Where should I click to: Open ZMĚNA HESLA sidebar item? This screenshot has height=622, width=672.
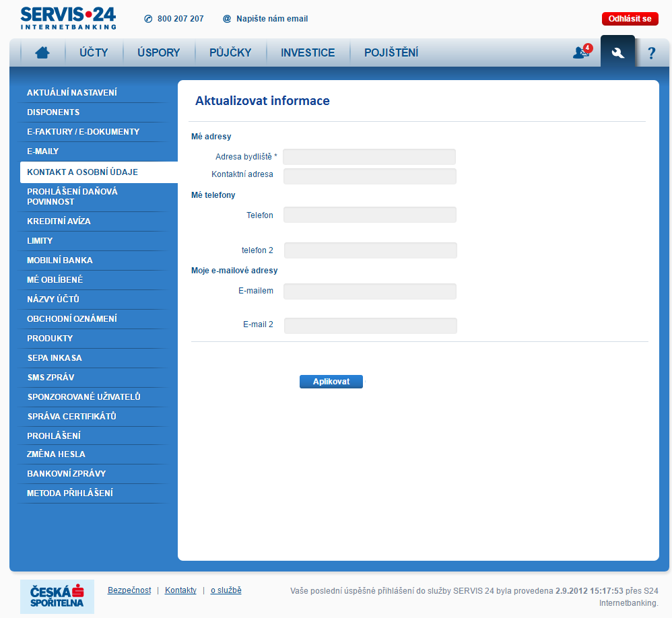[56, 454]
